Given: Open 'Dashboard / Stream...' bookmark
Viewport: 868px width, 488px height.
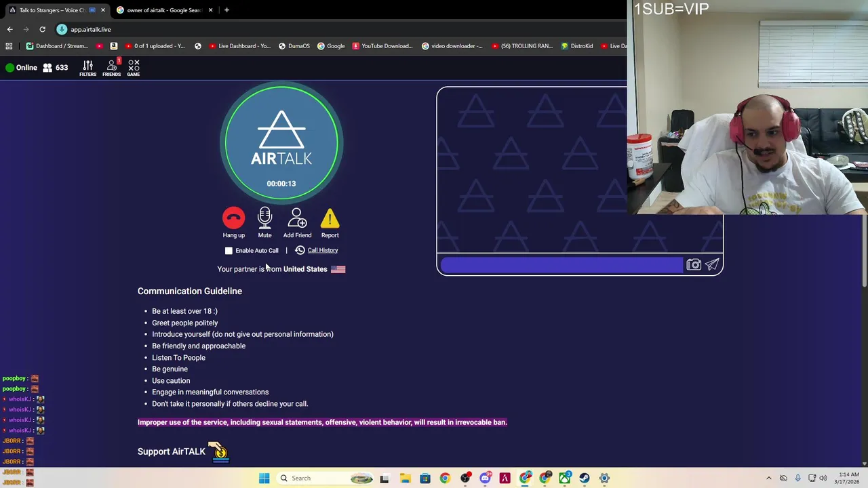Looking at the screenshot, I should [x=57, y=46].
